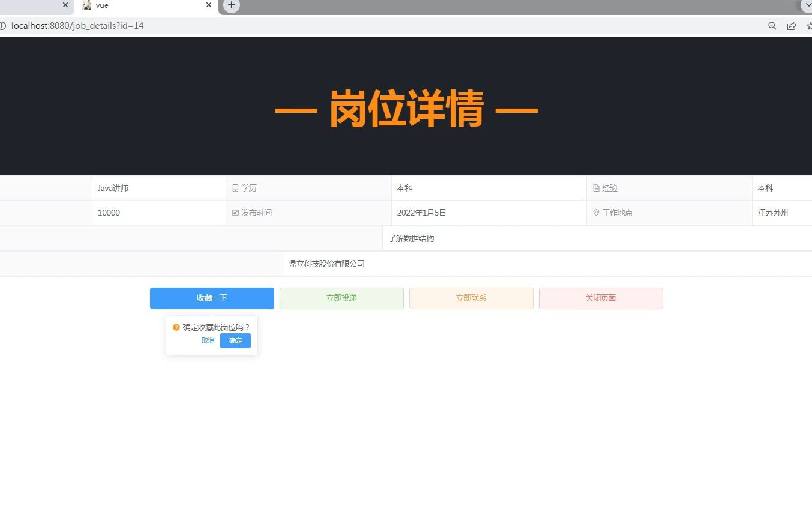Close the leftmost browser tab

[65, 5]
